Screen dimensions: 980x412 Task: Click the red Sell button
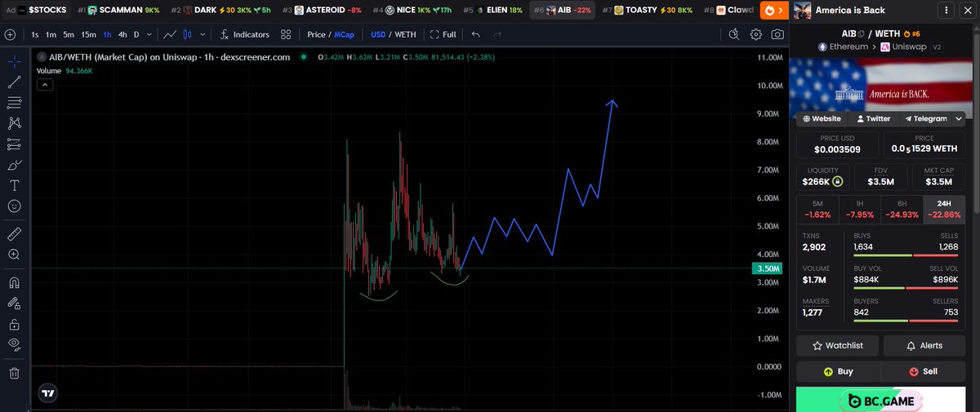click(924, 371)
